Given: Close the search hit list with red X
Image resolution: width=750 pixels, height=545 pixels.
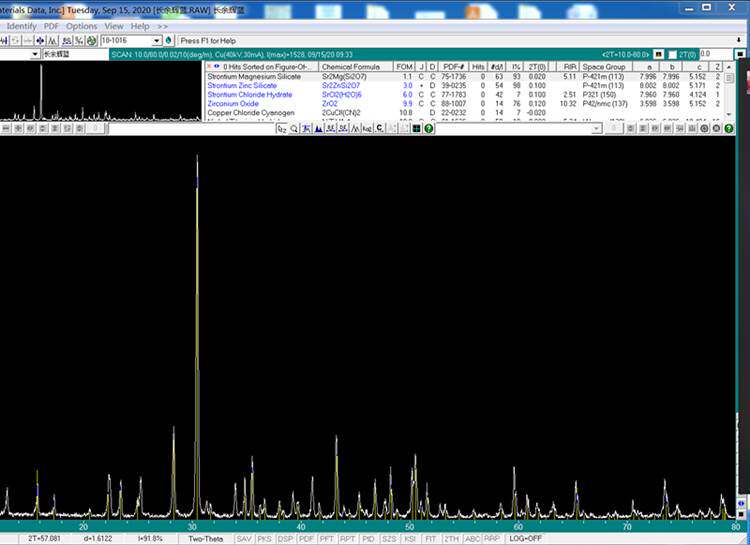Looking at the screenshot, I should click(x=209, y=66).
